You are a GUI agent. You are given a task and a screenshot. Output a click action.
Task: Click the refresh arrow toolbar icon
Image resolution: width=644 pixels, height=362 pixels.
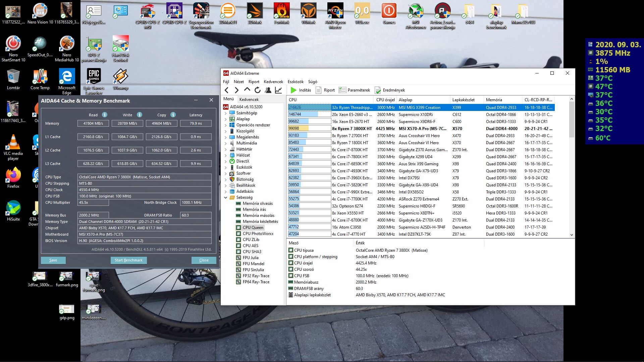click(257, 90)
